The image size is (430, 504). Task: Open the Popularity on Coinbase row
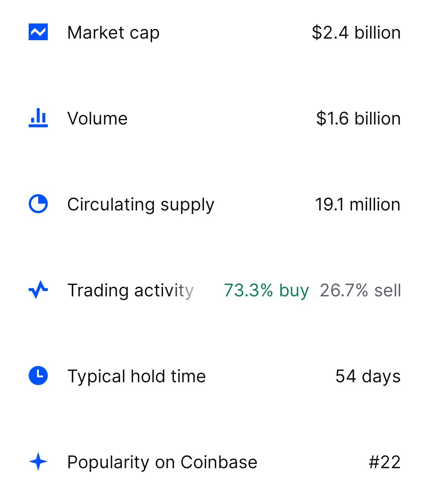click(215, 462)
